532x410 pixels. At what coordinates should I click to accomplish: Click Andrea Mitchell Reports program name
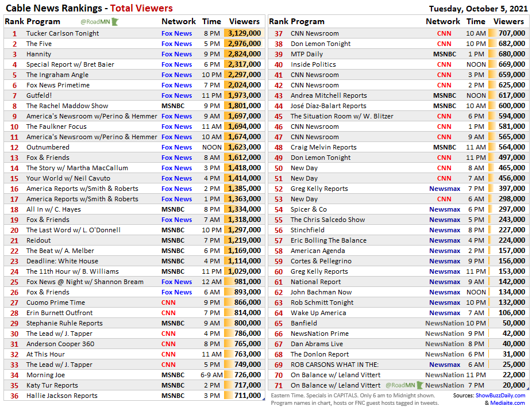[329, 95]
